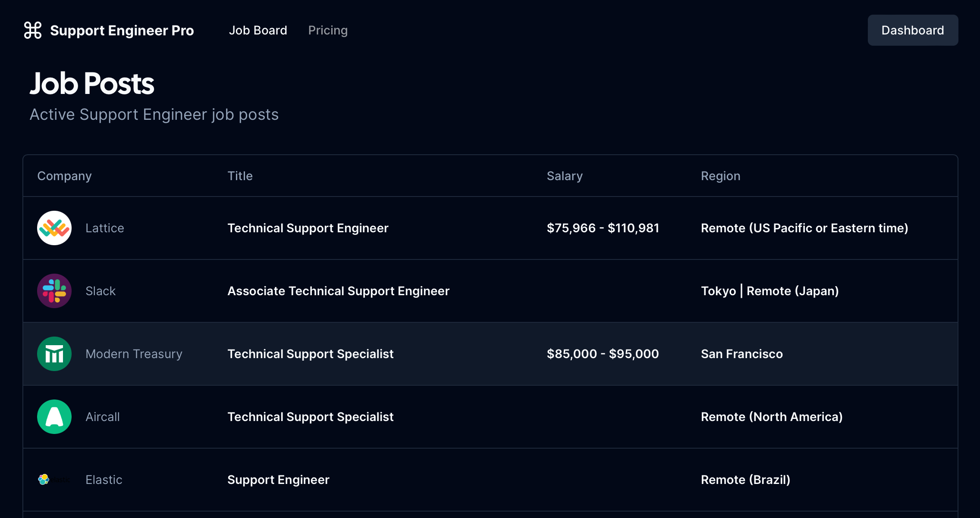Open the Elastic logo thumbnail
Image resolution: width=980 pixels, height=518 pixels.
point(54,479)
